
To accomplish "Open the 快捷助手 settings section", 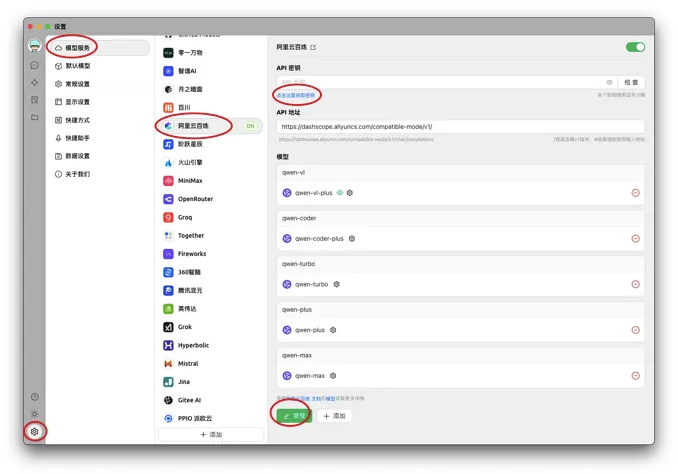I will coord(100,138).
